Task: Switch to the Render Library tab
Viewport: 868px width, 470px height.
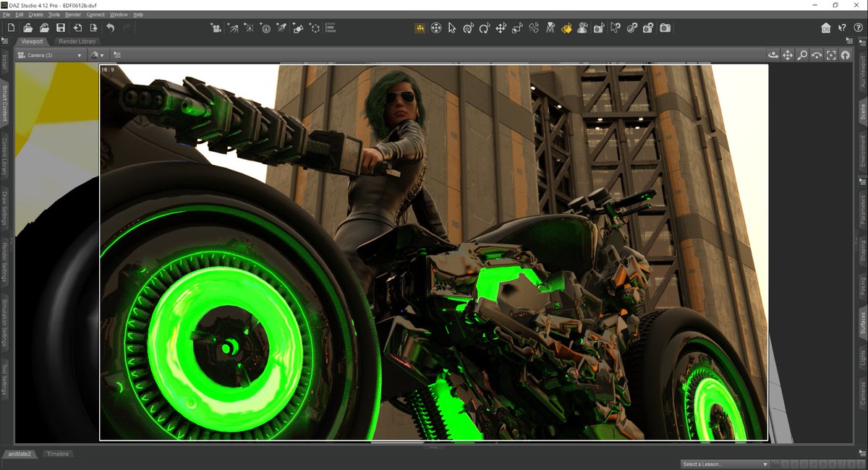Action: click(x=77, y=41)
